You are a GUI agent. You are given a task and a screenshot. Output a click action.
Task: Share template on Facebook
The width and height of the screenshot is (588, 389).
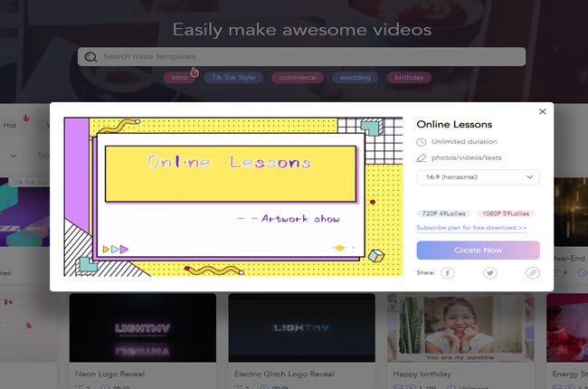(448, 272)
